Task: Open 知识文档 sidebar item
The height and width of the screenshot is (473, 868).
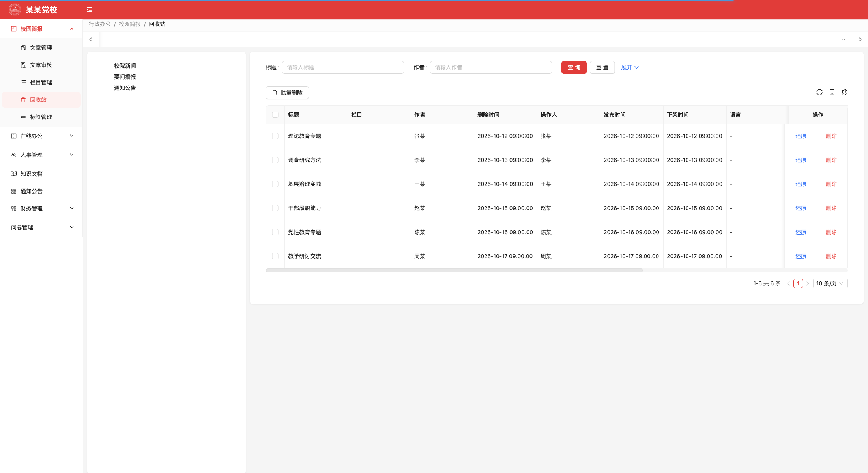Action: [x=41, y=174]
